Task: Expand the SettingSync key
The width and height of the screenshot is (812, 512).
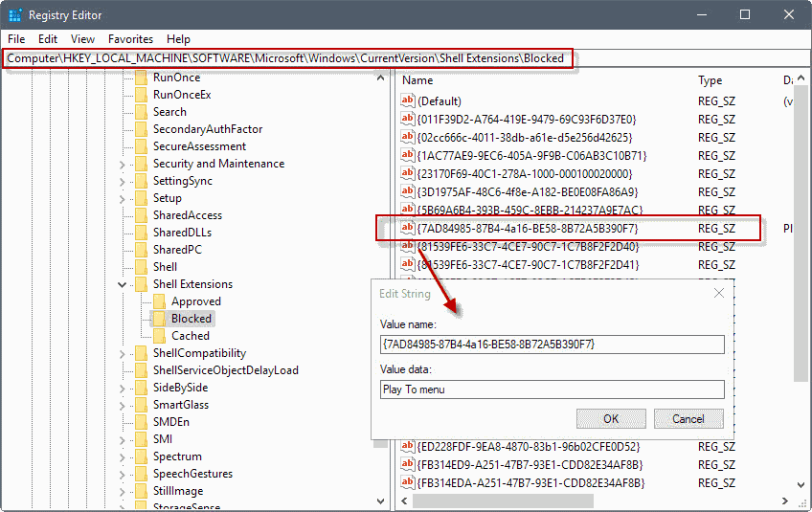Action: click(123, 182)
